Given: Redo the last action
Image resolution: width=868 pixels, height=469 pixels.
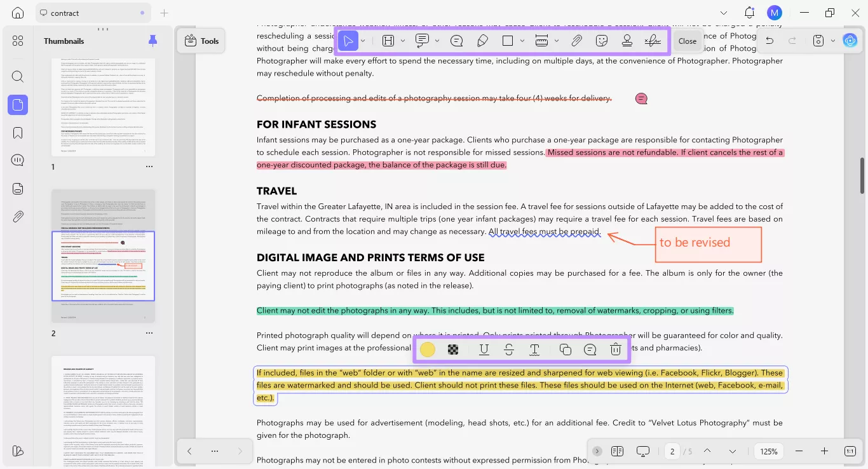Looking at the screenshot, I should [x=792, y=41].
